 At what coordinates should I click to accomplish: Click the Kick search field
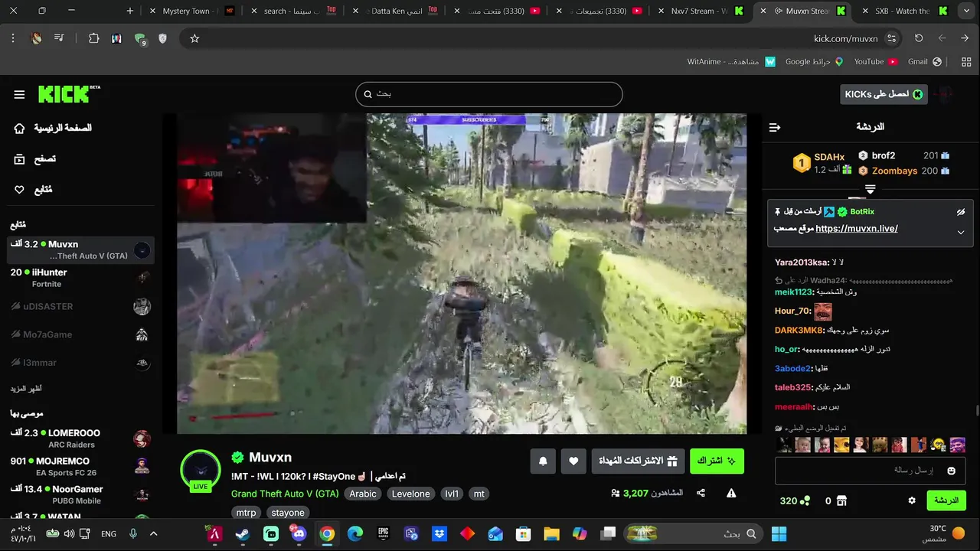(488, 94)
